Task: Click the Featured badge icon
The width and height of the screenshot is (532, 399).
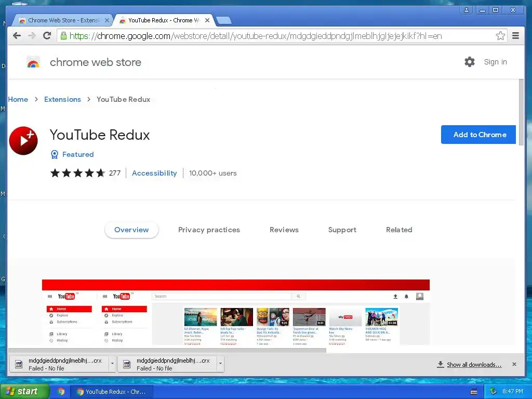Action: [x=54, y=155]
